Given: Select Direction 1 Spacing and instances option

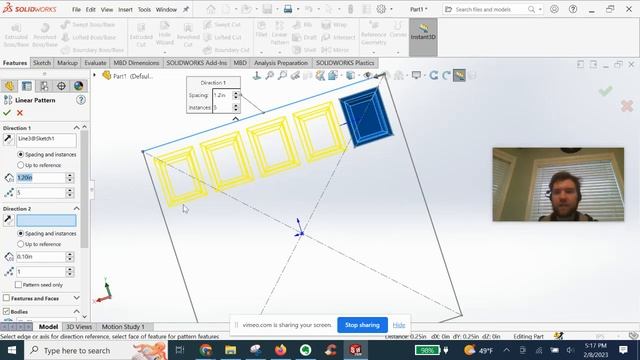Looking at the screenshot, I should 20,154.
